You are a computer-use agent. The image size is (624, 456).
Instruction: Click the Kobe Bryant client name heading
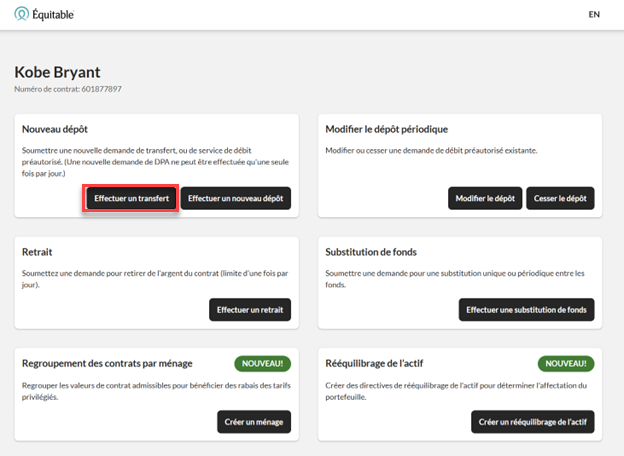(x=57, y=73)
